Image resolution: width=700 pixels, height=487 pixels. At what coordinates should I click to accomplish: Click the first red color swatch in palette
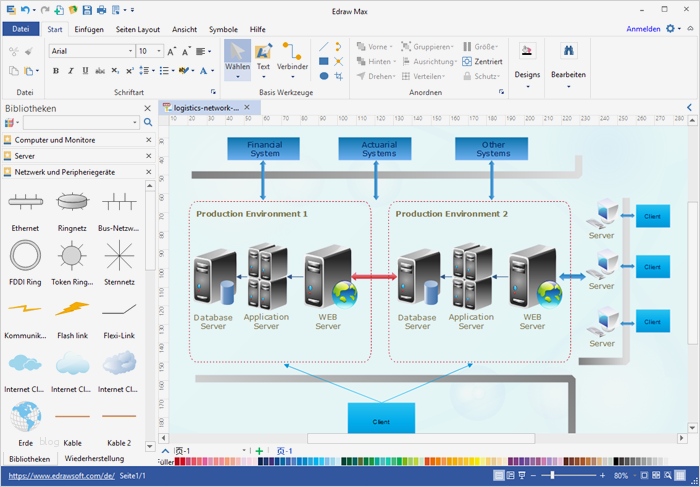click(x=177, y=462)
